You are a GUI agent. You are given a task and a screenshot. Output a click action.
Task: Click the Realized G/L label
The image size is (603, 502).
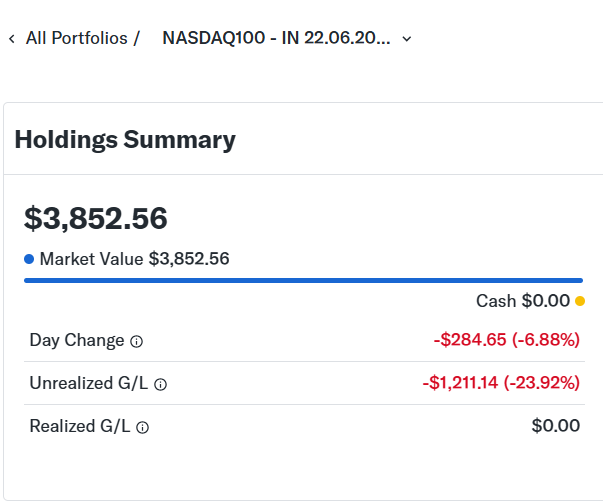click(80, 426)
